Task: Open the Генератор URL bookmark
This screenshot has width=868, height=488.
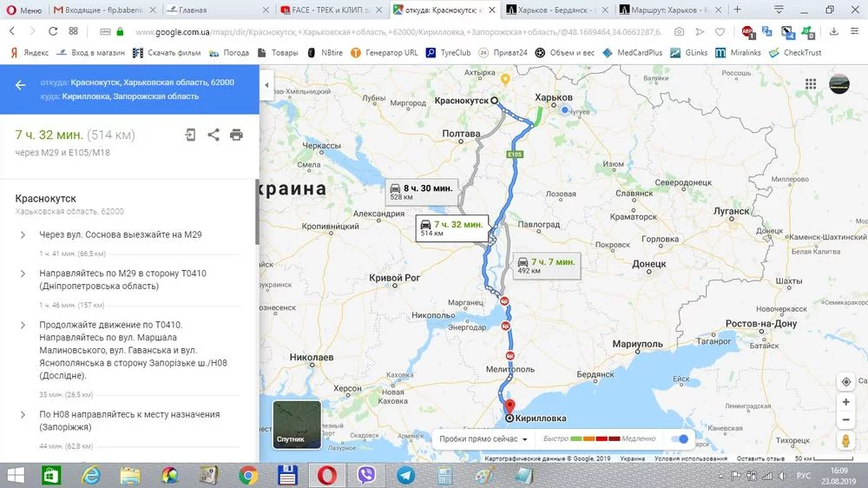Action: tap(385, 53)
